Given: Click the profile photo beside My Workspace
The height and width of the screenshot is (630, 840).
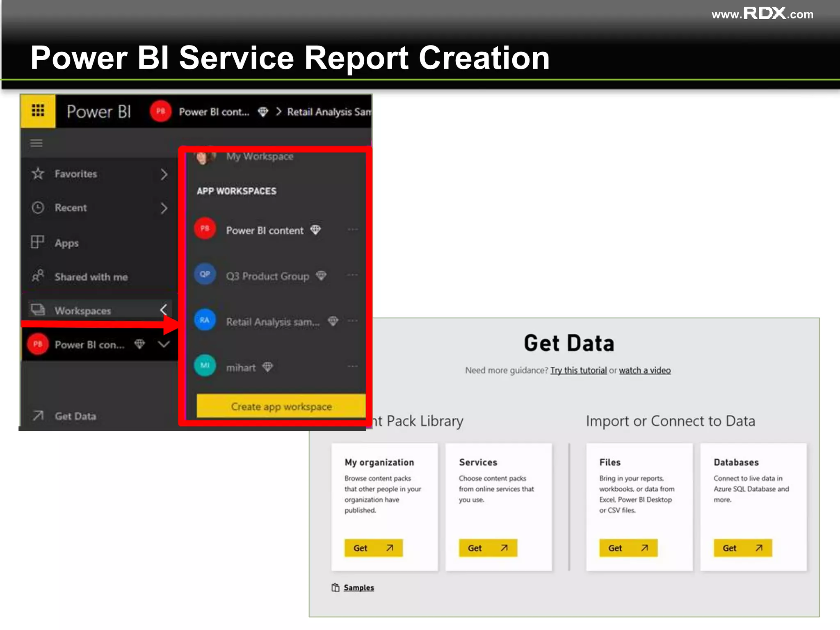Looking at the screenshot, I should tap(205, 157).
